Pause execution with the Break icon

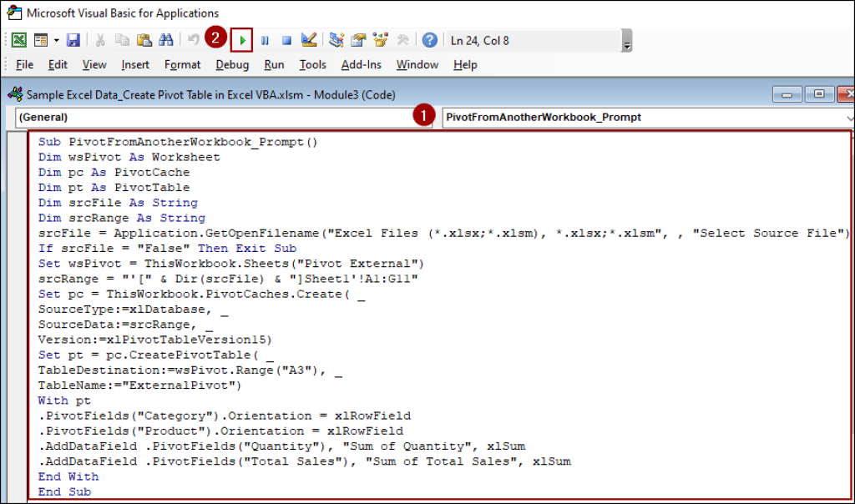[x=264, y=39]
